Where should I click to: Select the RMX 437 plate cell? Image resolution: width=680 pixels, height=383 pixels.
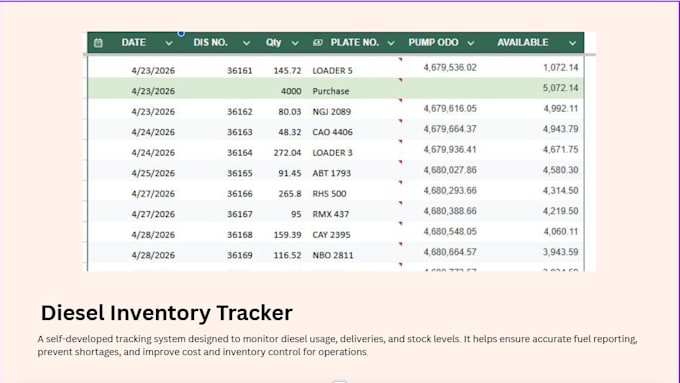331,214
